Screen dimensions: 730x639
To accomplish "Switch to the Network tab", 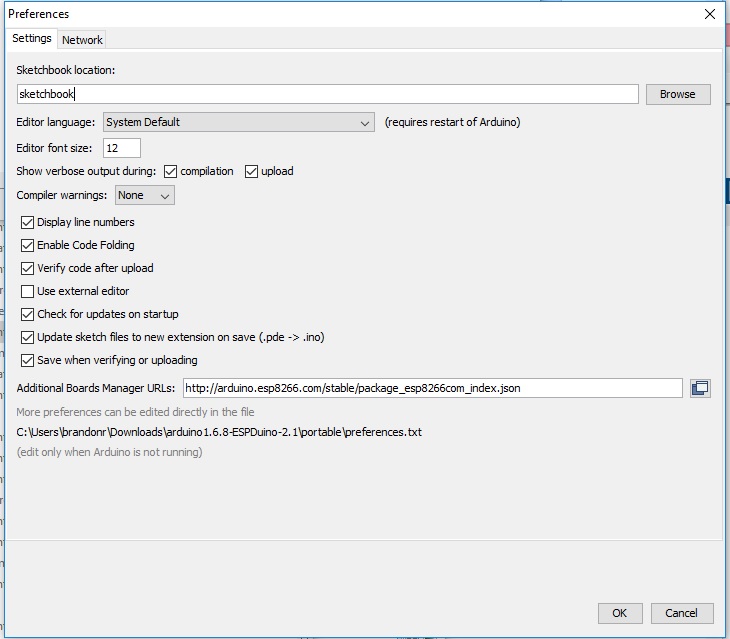I will click(82, 40).
